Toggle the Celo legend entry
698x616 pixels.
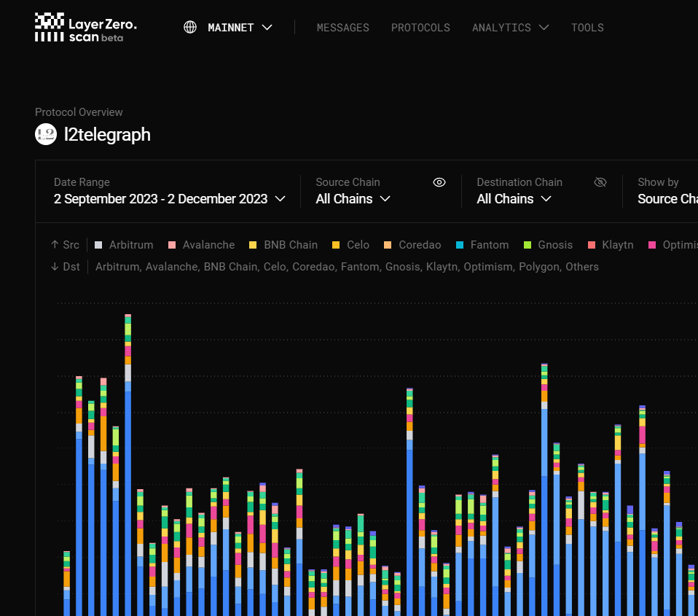[x=350, y=245]
